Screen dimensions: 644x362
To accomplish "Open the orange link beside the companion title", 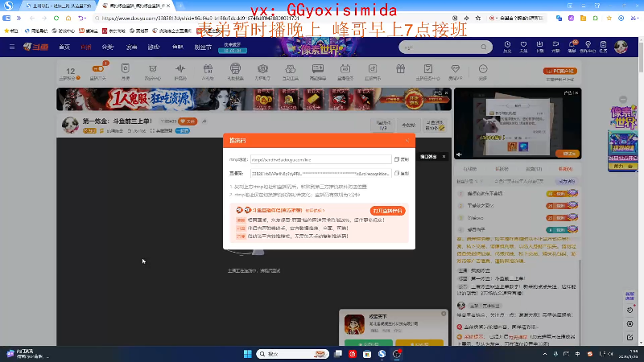I will pyautogui.click(x=315, y=211).
